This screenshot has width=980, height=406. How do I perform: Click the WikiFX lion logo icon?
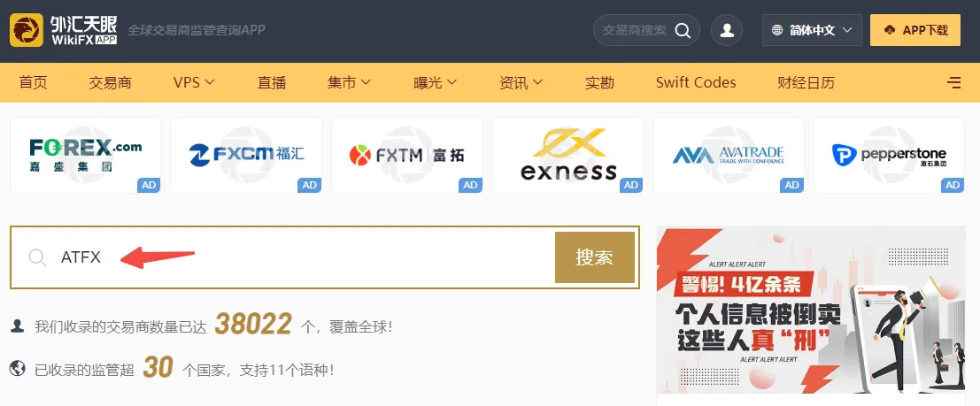pyautogui.click(x=27, y=30)
